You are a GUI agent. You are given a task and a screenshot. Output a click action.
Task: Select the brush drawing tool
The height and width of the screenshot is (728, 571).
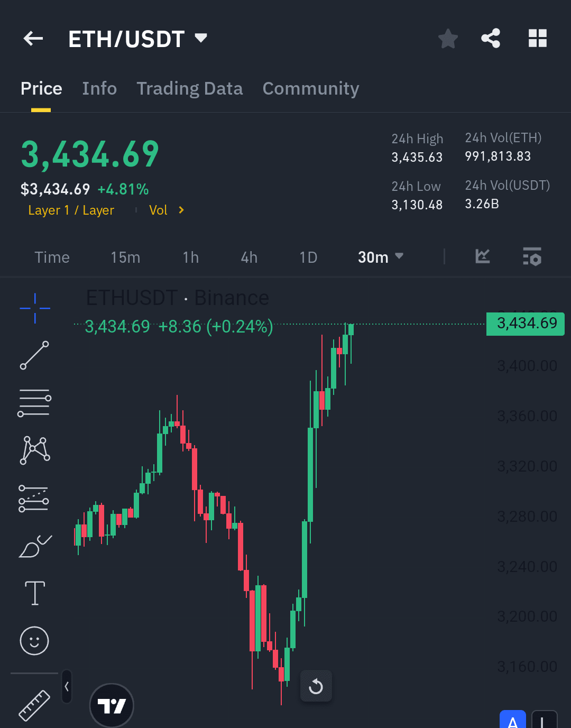click(35, 547)
